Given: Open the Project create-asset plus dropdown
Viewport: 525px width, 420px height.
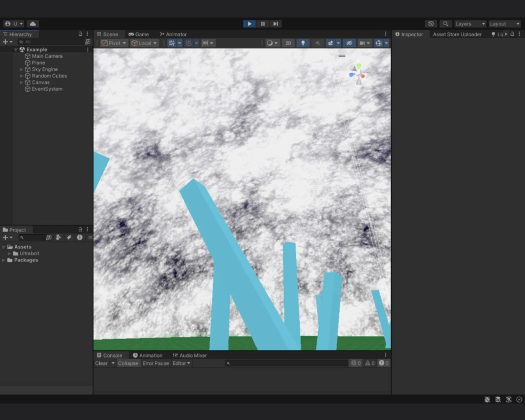Looking at the screenshot, I should pyautogui.click(x=7, y=237).
